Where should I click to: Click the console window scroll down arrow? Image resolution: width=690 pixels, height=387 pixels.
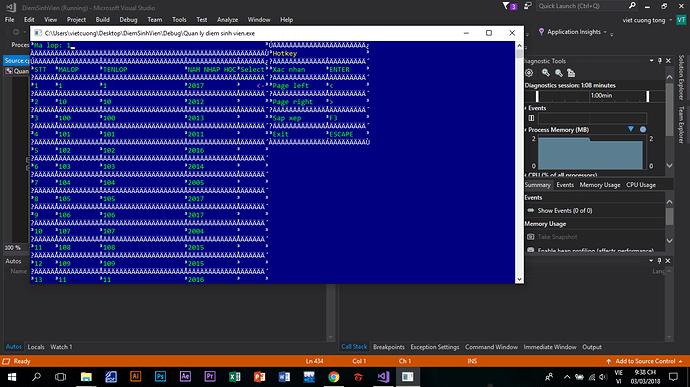519,279
